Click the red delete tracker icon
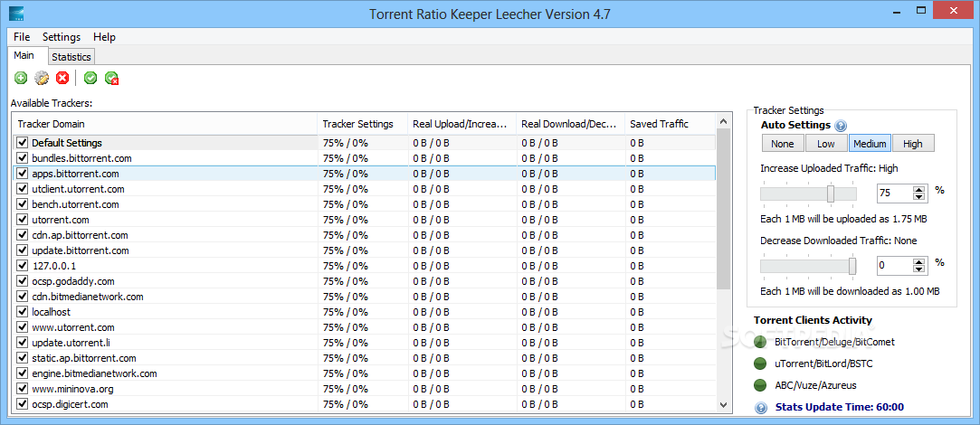980x425 pixels. coord(62,78)
